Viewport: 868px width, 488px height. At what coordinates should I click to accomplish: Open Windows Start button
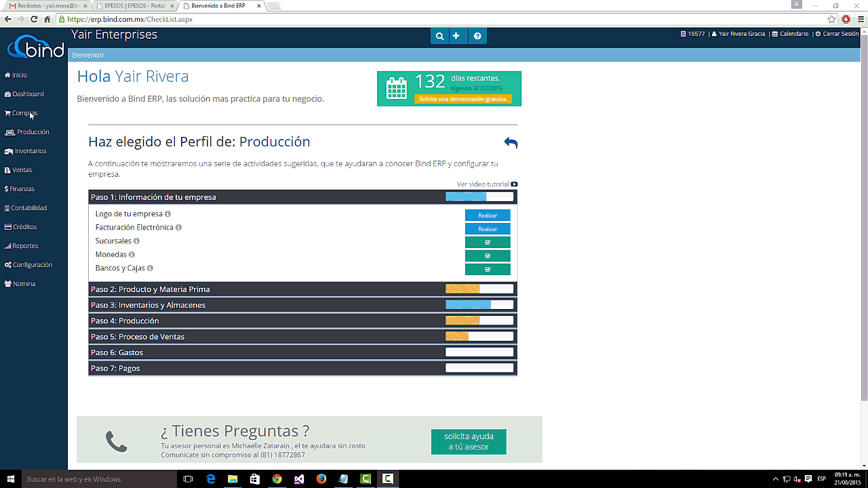(11, 479)
